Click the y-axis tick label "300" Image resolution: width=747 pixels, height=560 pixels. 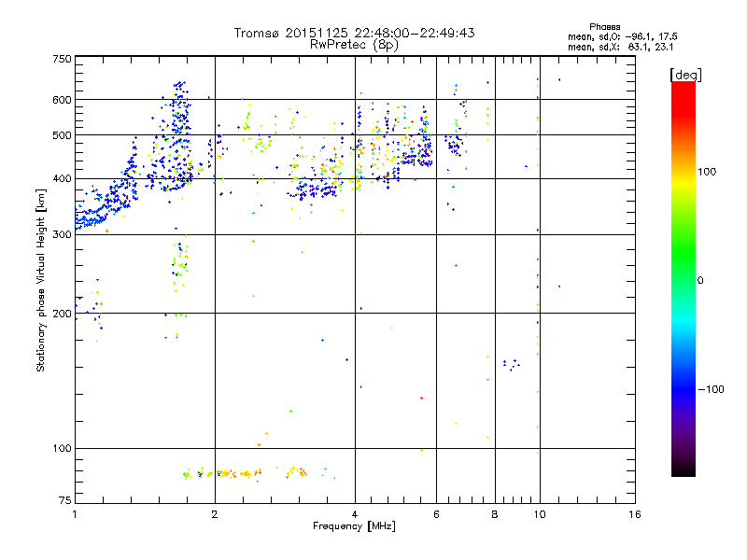[x=62, y=234]
